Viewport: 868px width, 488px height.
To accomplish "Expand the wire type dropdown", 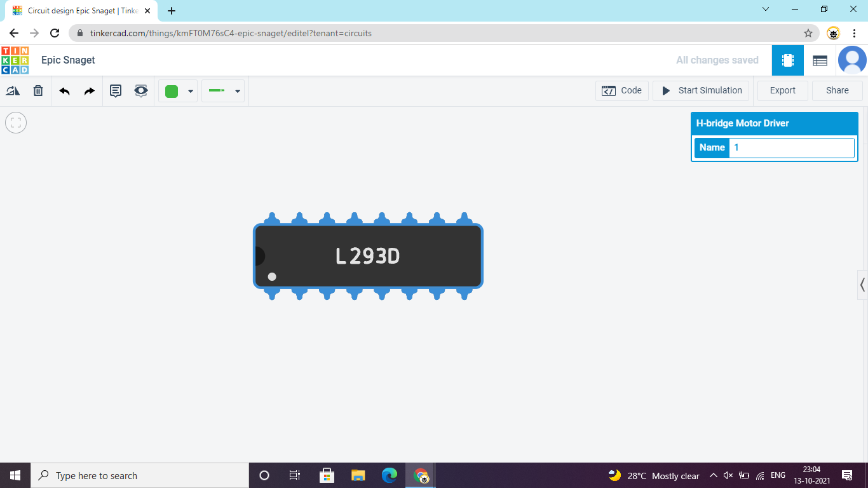I will tap(237, 91).
